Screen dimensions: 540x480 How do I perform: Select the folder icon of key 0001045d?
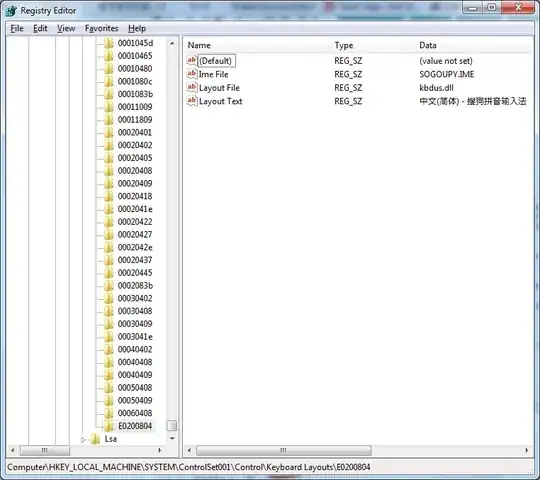(108, 43)
